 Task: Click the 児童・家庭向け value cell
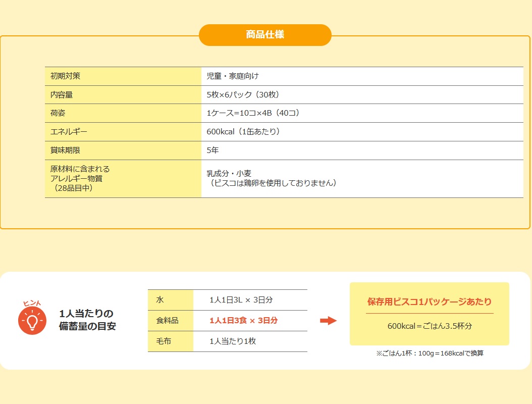tap(362, 76)
